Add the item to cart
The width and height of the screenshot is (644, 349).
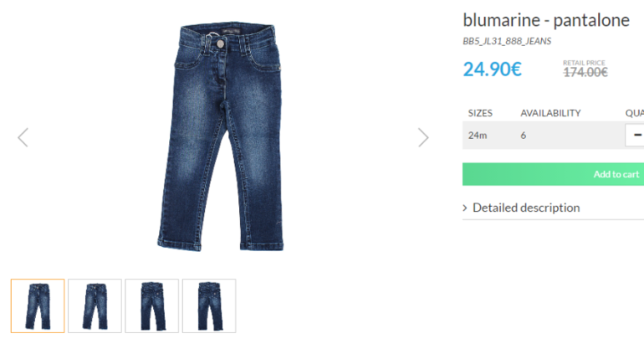point(553,174)
